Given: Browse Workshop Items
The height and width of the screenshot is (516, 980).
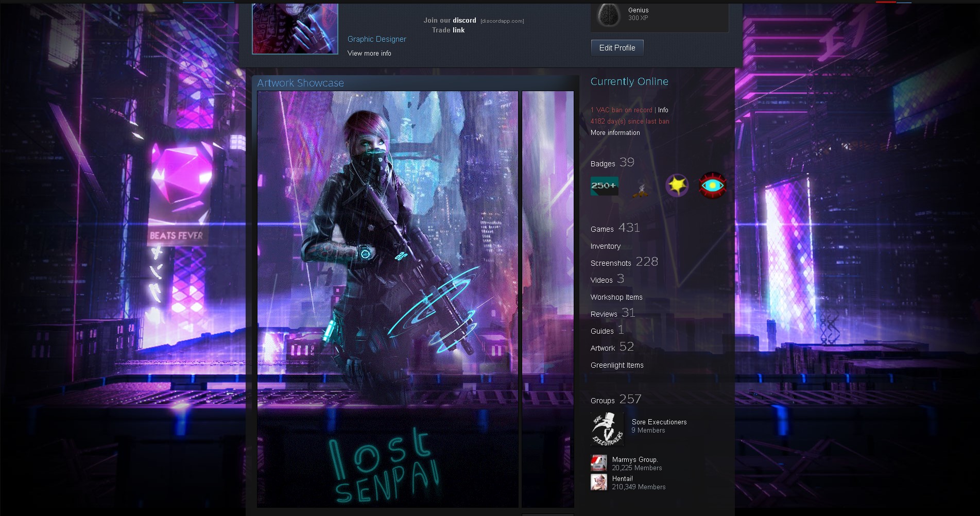Looking at the screenshot, I should coord(616,297).
